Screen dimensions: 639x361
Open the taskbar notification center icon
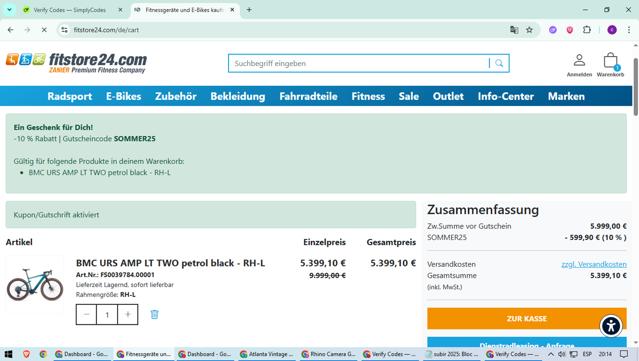click(624, 354)
